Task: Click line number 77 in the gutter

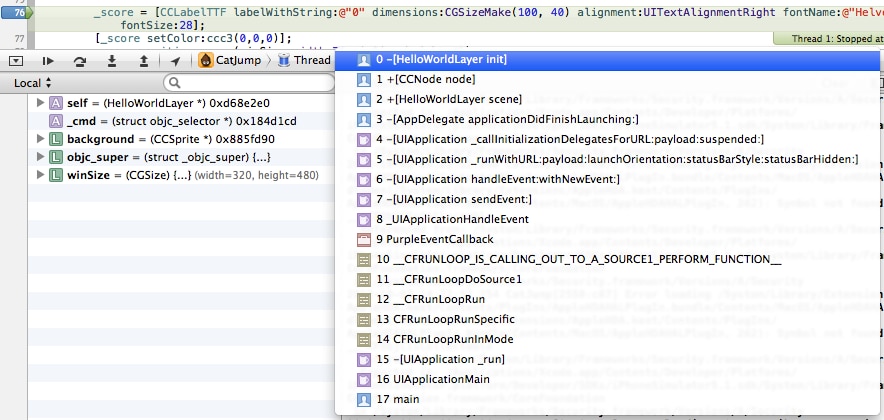Action: tap(19, 39)
